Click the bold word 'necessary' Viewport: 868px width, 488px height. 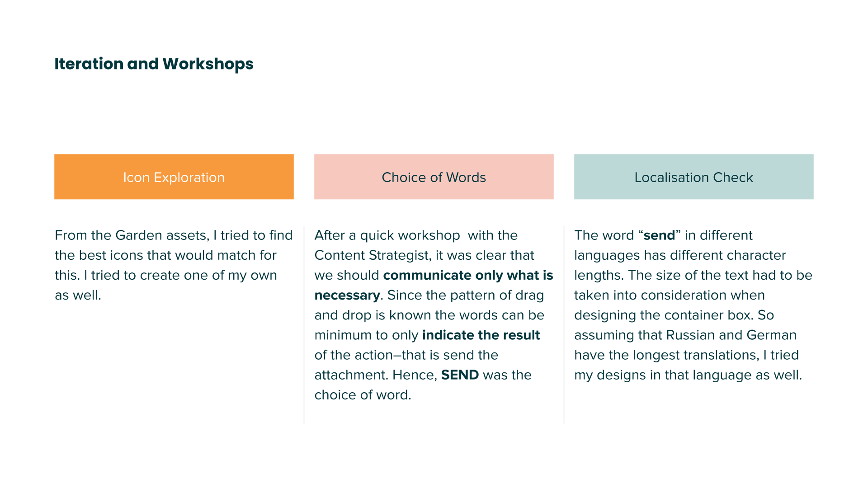pos(347,295)
